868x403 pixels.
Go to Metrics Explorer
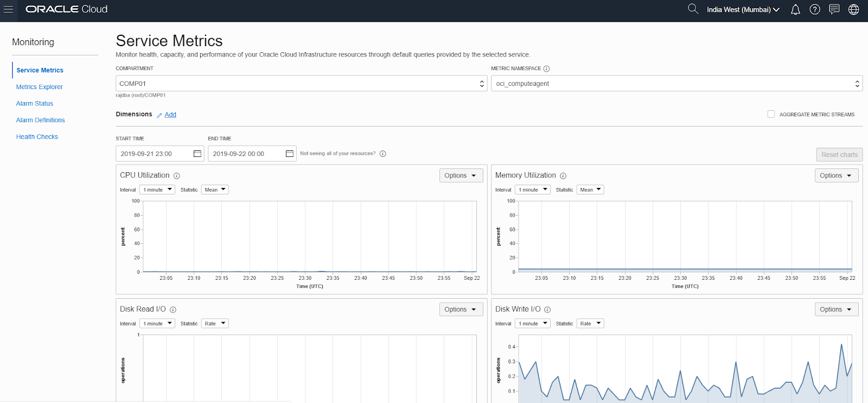point(39,87)
